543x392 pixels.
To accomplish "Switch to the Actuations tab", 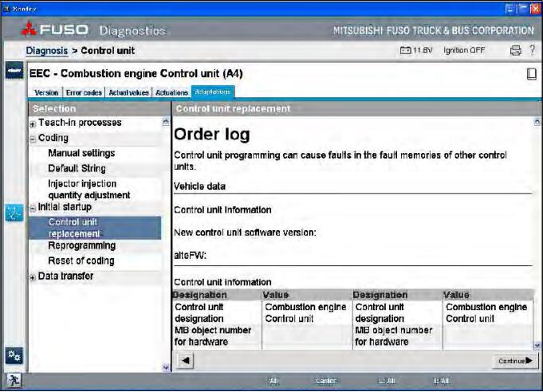I will [171, 92].
